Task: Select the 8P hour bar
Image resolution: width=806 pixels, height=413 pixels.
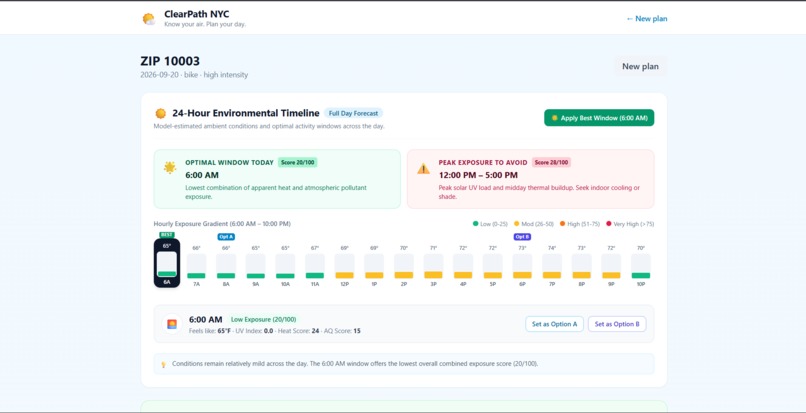Action: pos(581,266)
